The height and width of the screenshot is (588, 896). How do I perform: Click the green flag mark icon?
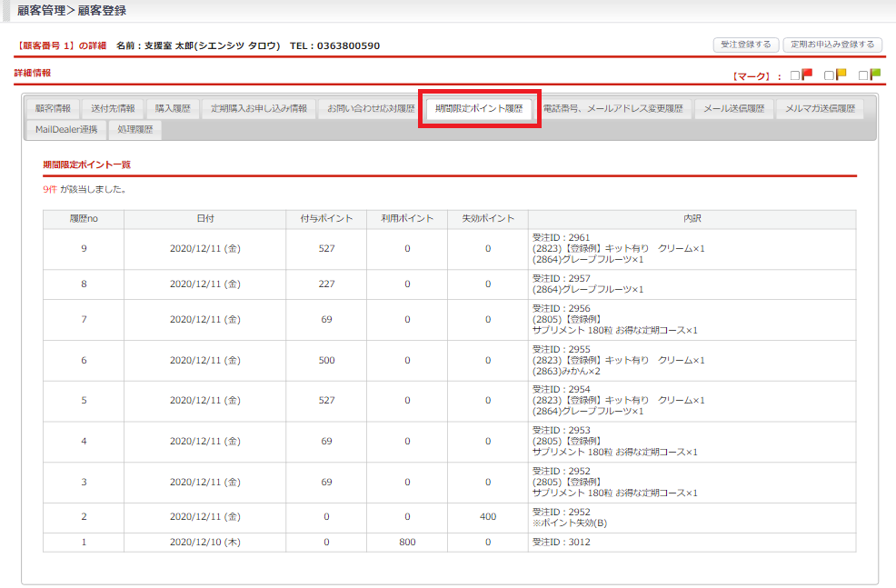point(875,75)
